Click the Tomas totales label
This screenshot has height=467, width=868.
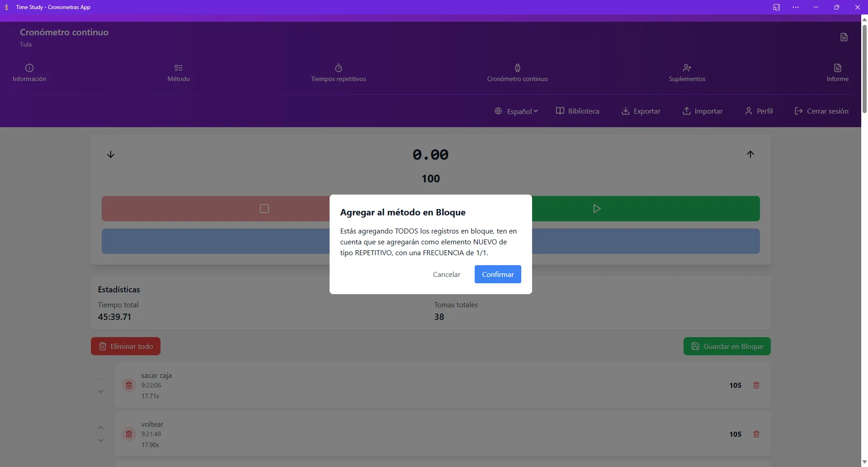point(456,305)
